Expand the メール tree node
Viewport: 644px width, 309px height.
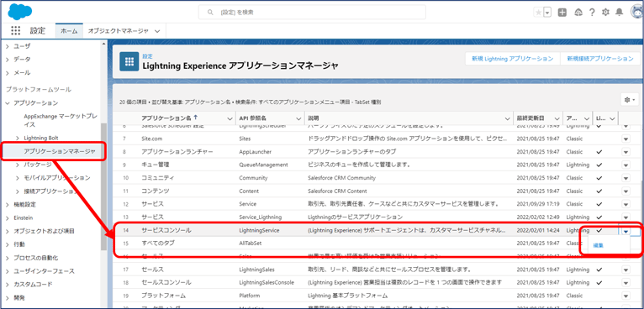[x=8, y=72]
